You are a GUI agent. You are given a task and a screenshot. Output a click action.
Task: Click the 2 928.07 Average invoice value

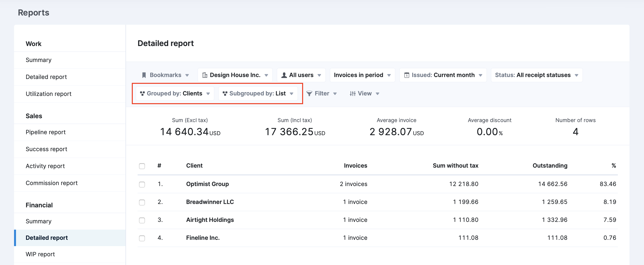tap(391, 132)
